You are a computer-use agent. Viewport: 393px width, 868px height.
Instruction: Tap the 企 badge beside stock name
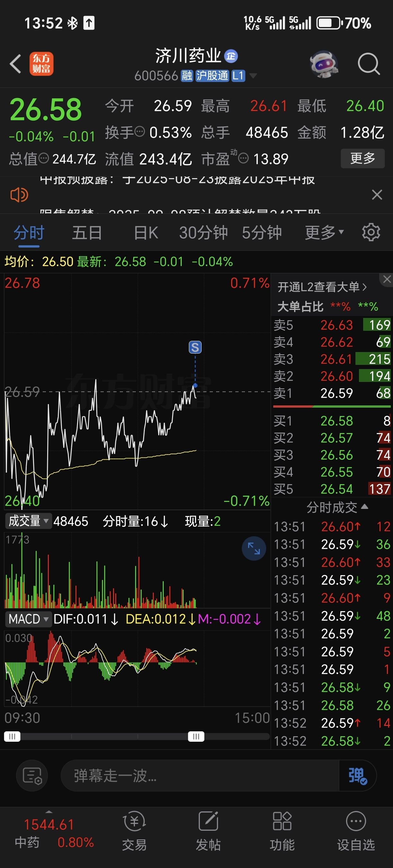(231, 56)
